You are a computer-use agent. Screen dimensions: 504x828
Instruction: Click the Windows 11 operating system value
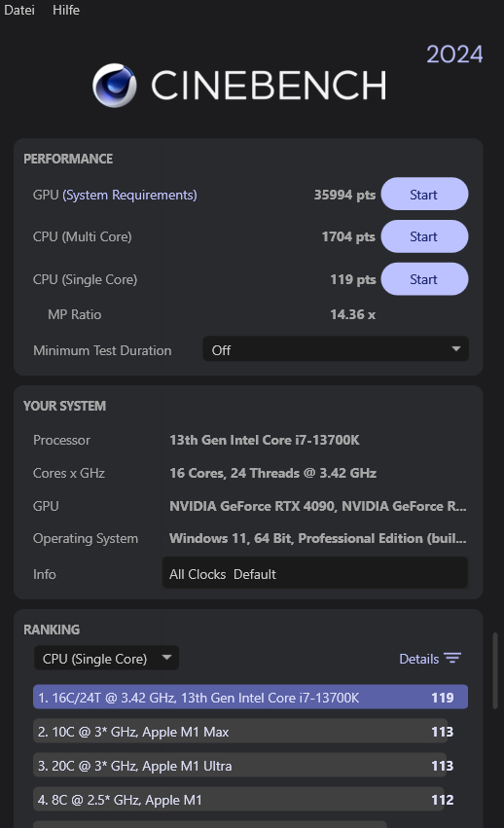(317, 538)
